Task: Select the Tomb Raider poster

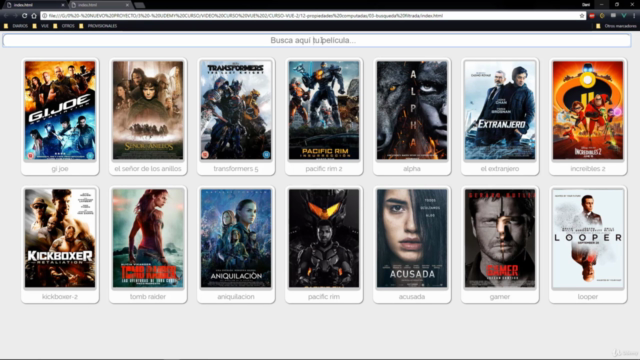Action: [x=148, y=238]
